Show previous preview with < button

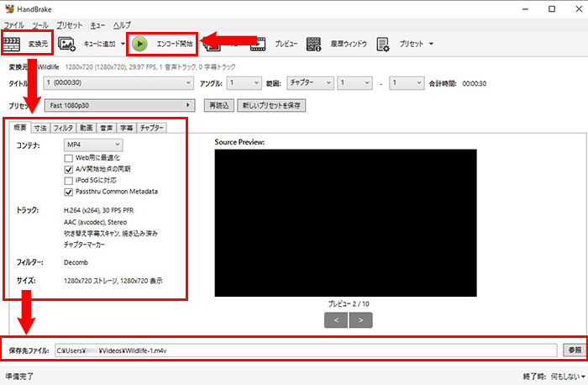[336, 320]
